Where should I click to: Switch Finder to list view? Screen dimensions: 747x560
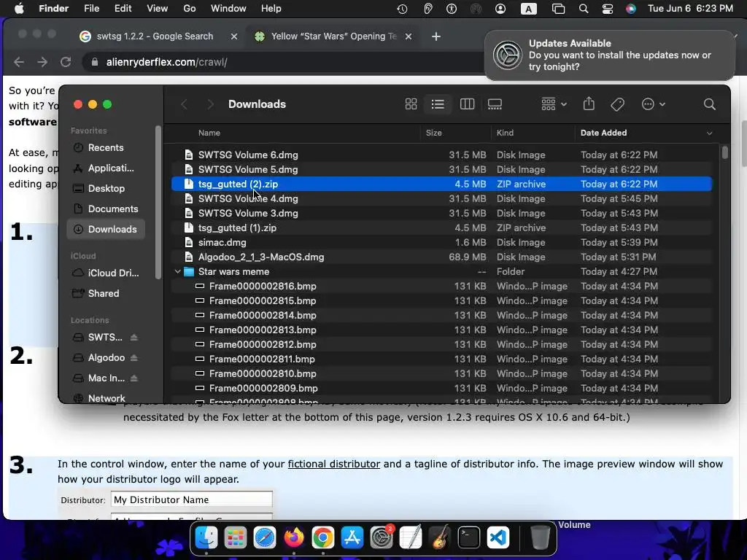coord(438,104)
